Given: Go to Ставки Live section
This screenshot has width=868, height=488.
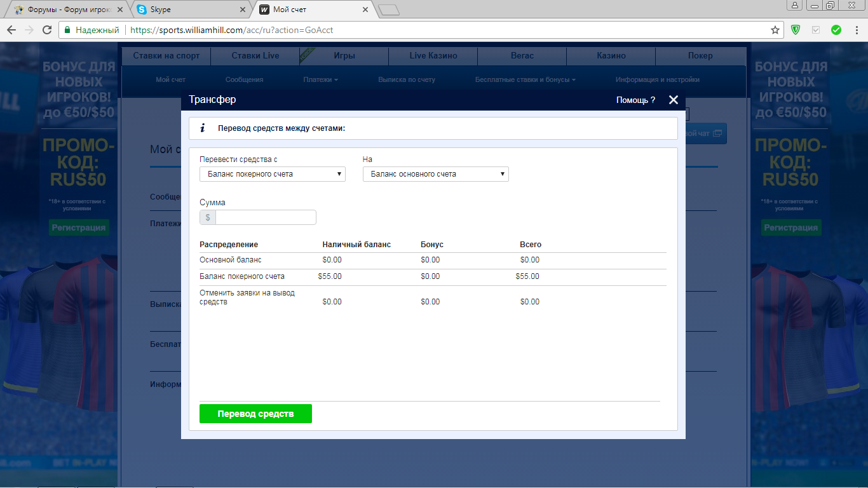Looking at the screenshot, I should click(x=255, y=56).
